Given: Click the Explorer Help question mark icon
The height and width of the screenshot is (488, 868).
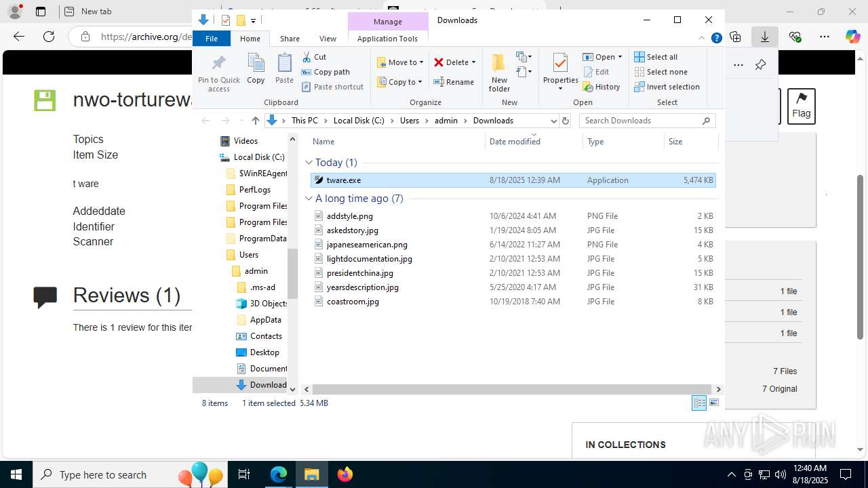Looking at the screenshot, I should point(716,39).
